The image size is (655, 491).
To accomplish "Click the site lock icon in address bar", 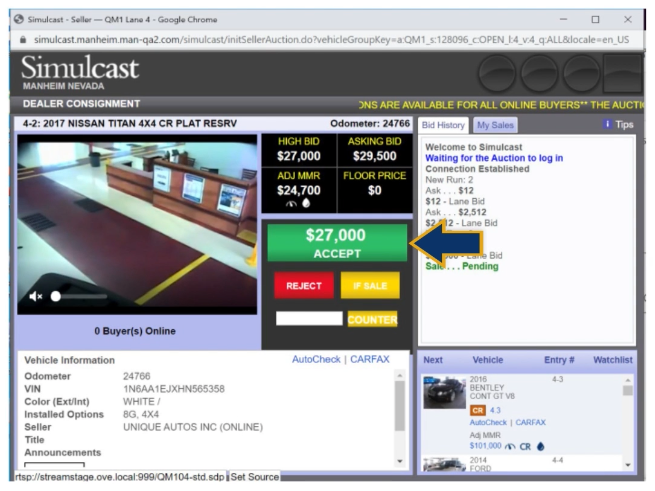I will click(23, 40).
